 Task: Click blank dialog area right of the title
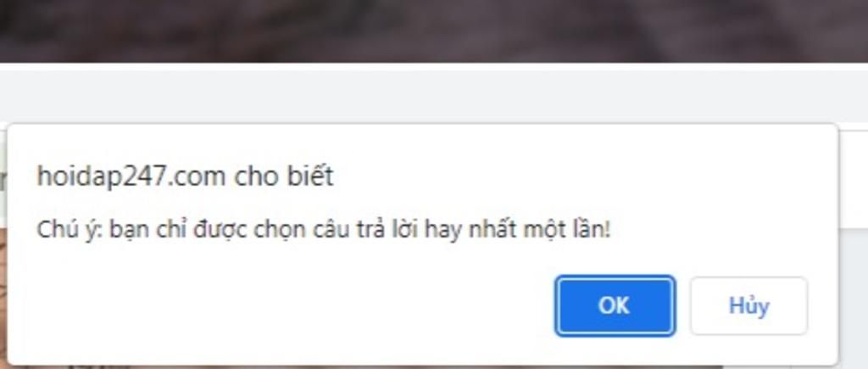click(x=581, y=176)
